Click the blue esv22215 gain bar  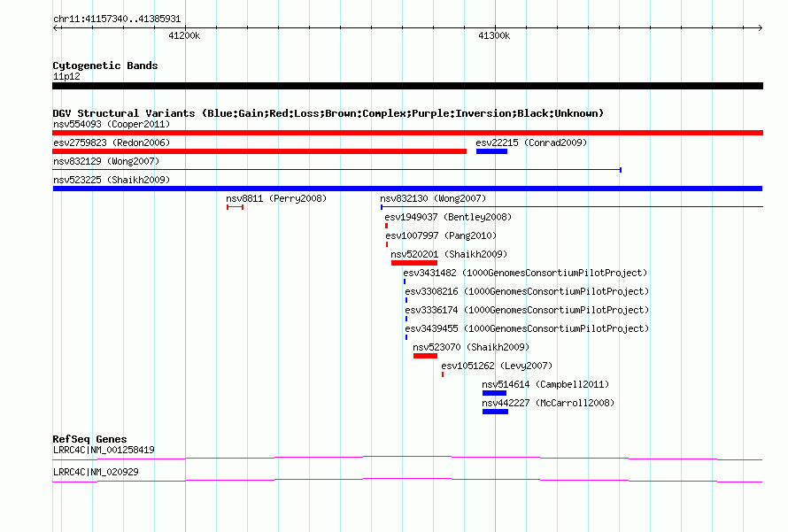point(492,151)
